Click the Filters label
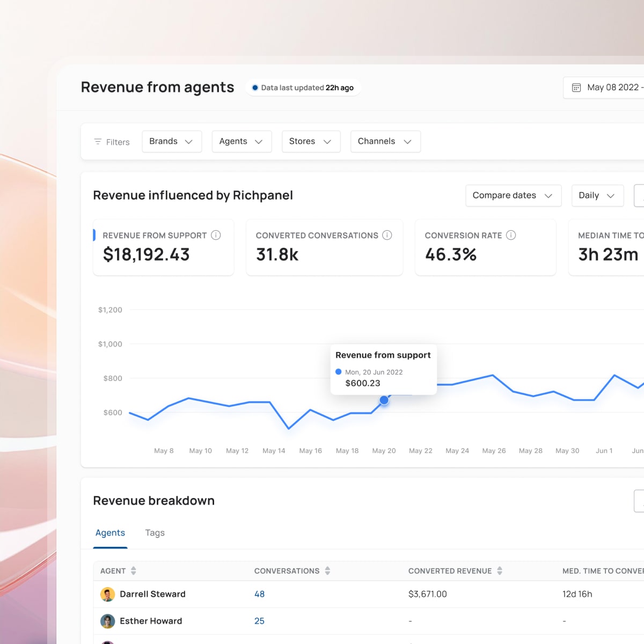The width and height of the screenshot is (644, 644). click(118, 142)
